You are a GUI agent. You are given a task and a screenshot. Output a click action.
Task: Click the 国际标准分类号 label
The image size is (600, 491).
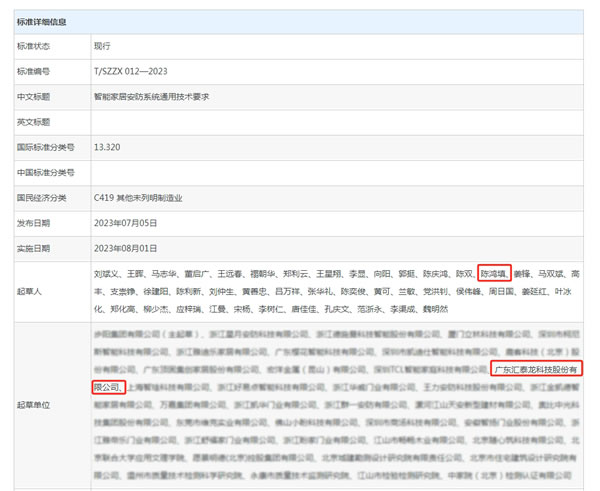pyautogui.click(x=46, y=147)
